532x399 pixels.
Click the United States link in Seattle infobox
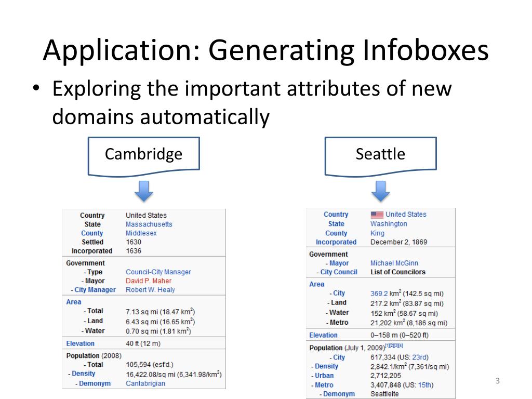point(406,215)
